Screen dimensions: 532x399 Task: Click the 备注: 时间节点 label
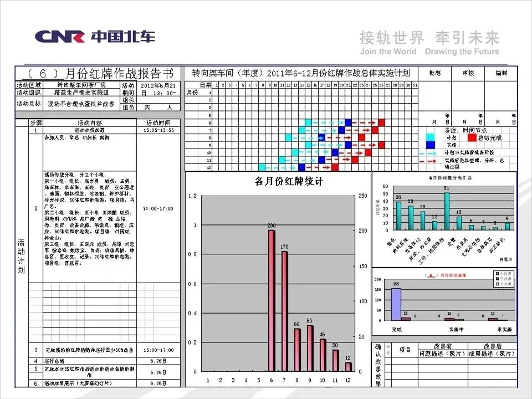click(x=465, y=130)
